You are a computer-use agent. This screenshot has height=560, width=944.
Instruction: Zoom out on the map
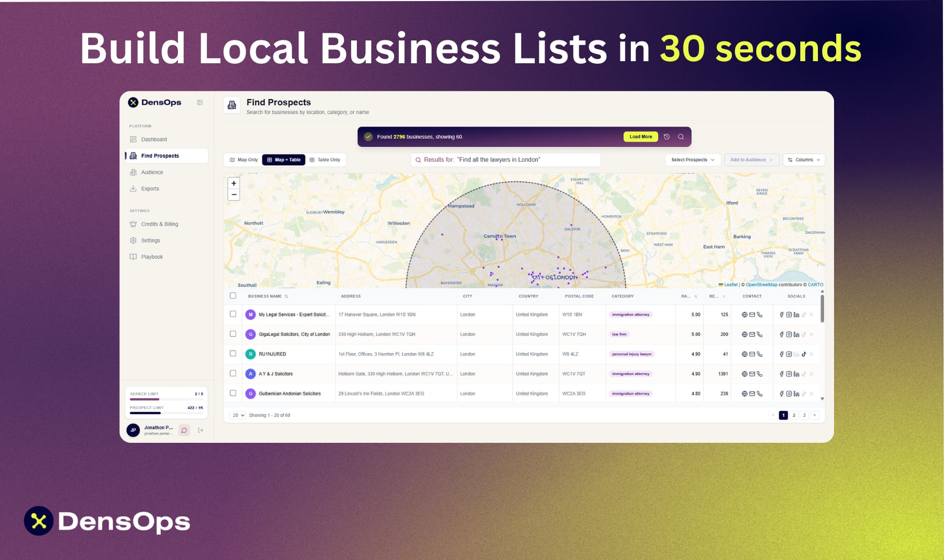(x=234, y=195)
